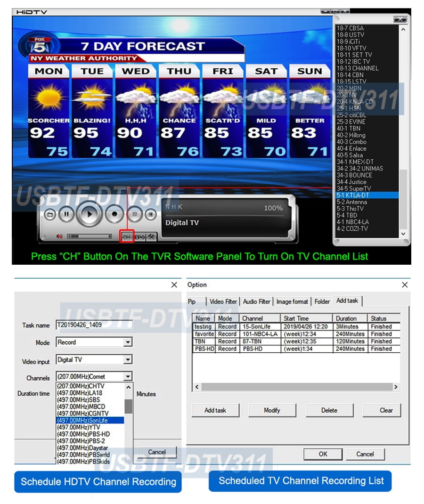This screenshot has width=424, height=504.
Task: Toggle the mute speaker icon
Action: [x=59, y=236]
